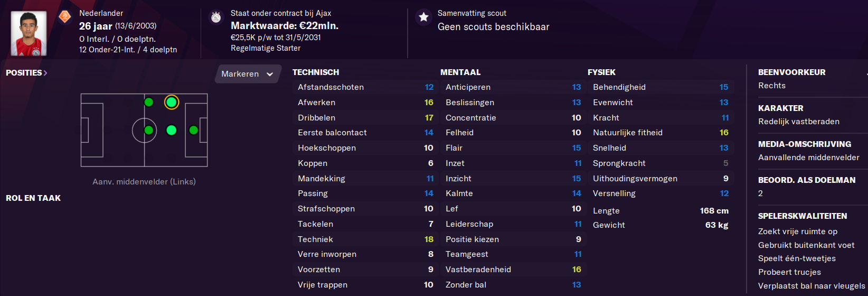Open the Markeren dropdown
This screenshot has width=868, height=296.
click(x=247, y=74)
